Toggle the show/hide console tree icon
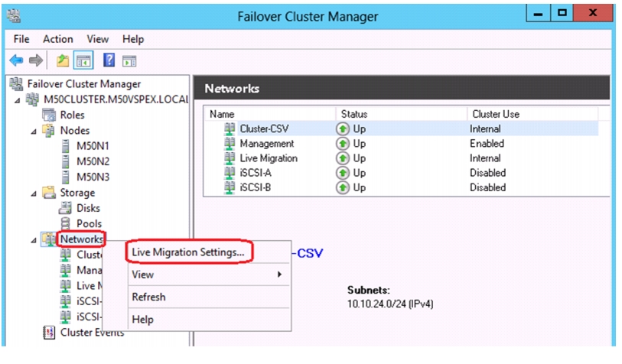 click(x=83, y=60)
